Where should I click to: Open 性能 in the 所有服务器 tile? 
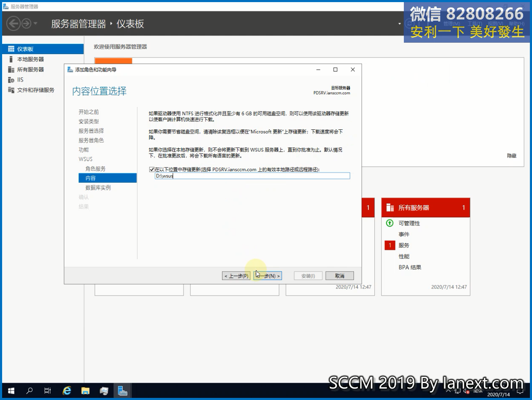[404, 256]
